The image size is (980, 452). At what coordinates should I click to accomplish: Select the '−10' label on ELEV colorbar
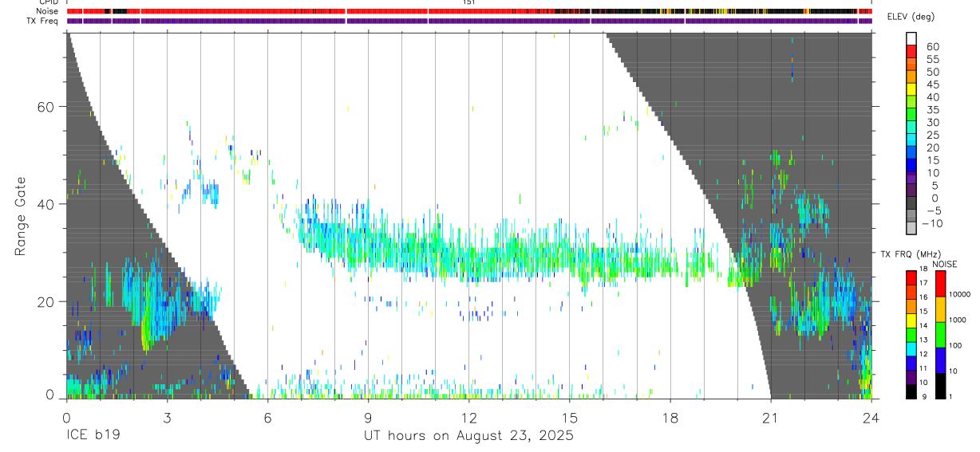(x=932, y=223)
